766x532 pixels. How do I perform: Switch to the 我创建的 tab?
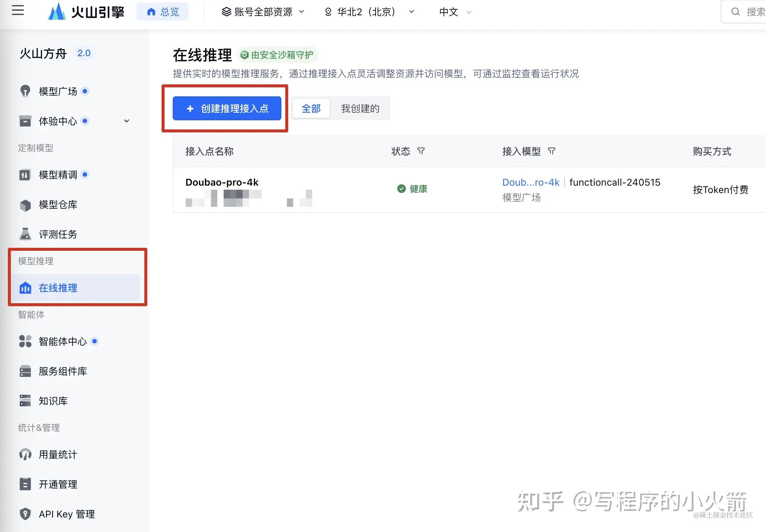360,108
